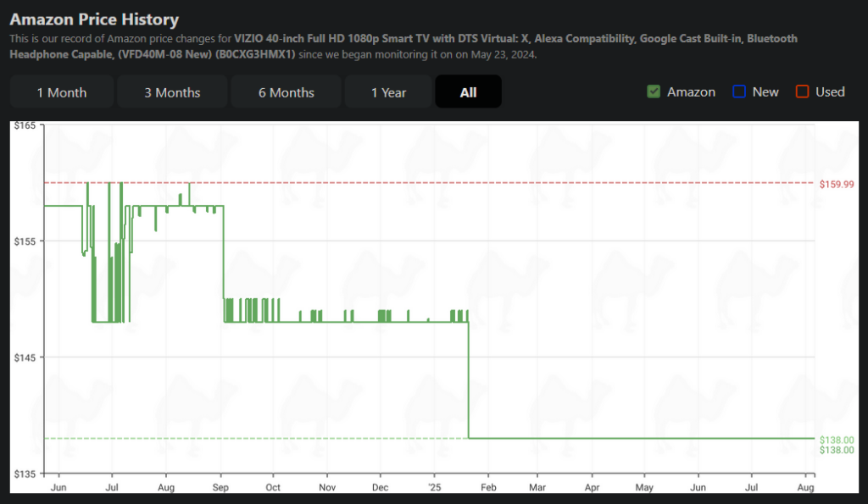Show the 6 Months price history

287,91
